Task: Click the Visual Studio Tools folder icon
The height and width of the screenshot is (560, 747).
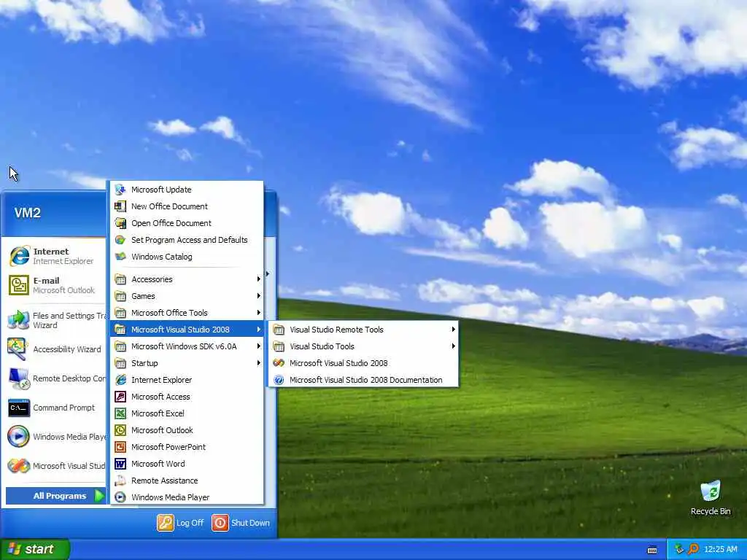Action: click(279, 346)
